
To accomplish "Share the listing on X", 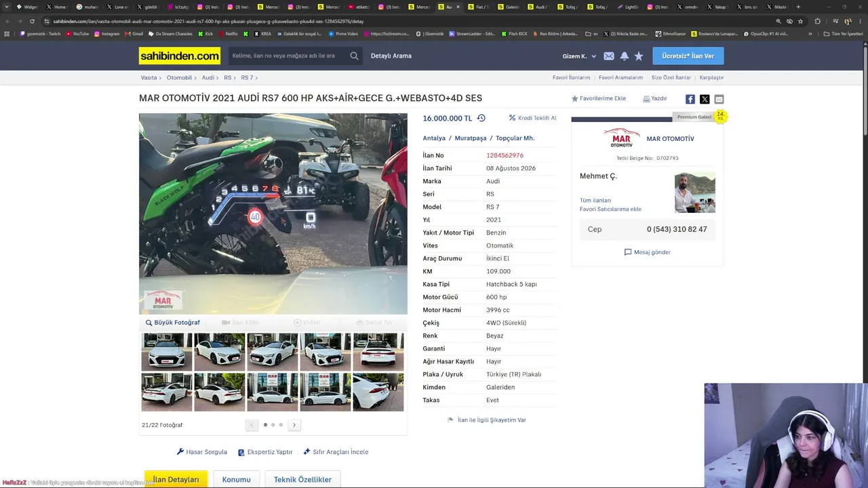I will 705,99.
